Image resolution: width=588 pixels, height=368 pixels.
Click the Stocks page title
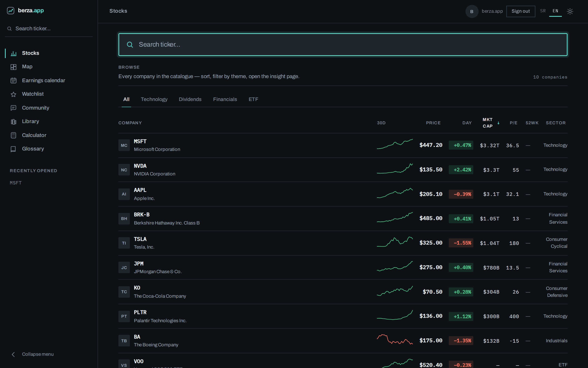[x=118, y=11]
